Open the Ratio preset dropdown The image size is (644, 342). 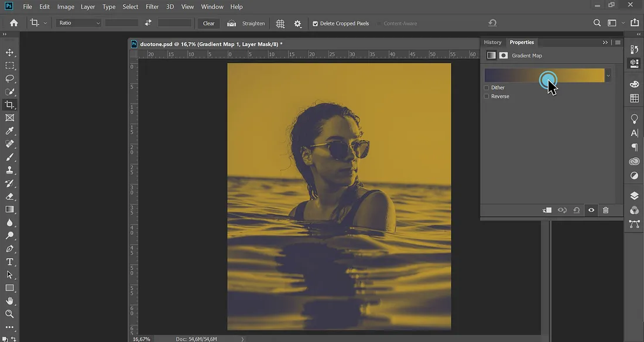coord(78,23)
